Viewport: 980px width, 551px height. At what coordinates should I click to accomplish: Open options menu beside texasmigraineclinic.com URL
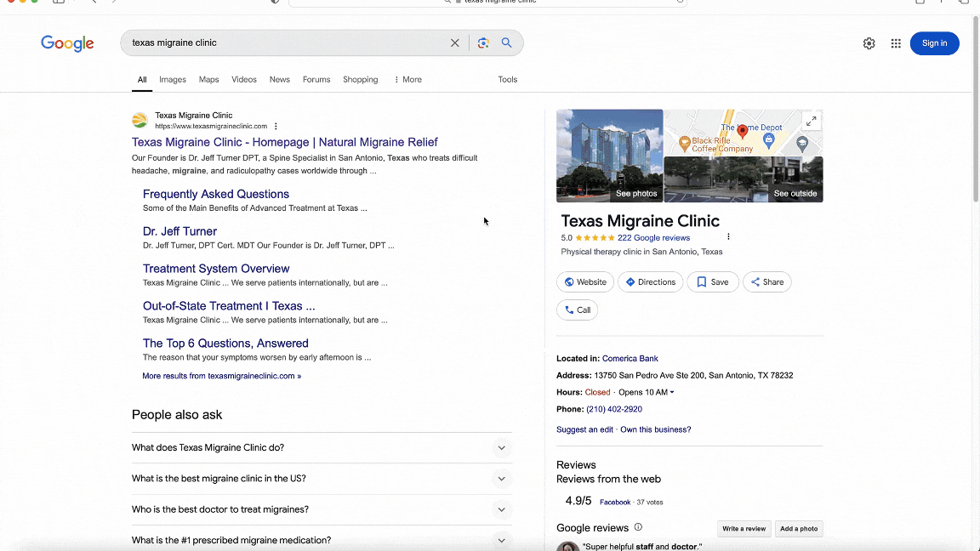pyautogui.click(x=276, y=126)
